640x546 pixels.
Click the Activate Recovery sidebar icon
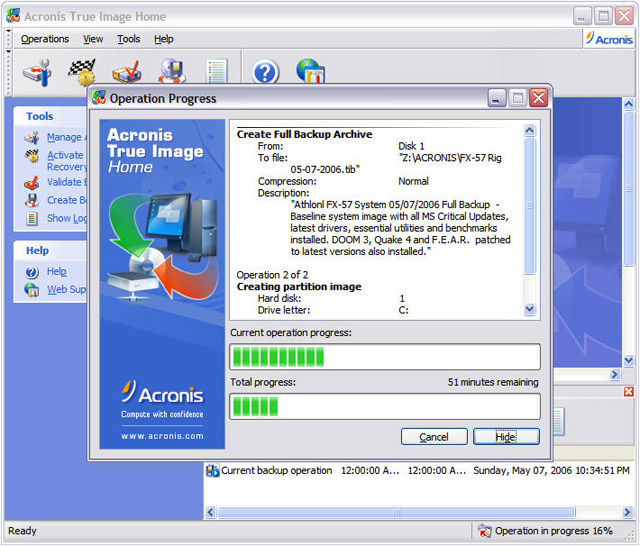32,156
